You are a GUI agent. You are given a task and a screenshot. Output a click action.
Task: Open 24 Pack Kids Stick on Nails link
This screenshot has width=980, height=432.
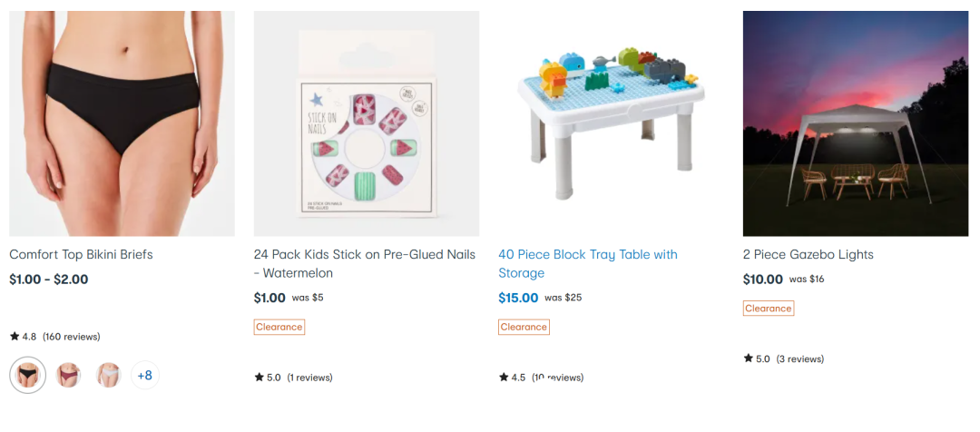coord(365,264)
